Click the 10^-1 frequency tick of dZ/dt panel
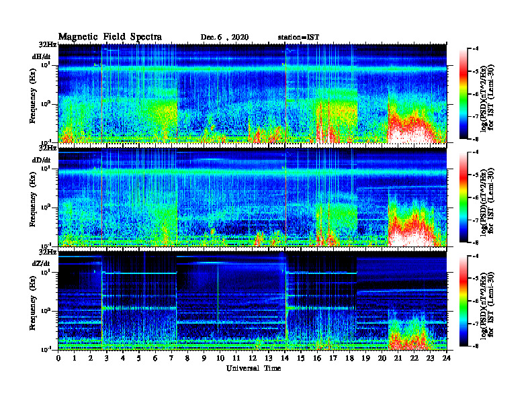The width and height of the screenshot is (532, 411). click(x=45, y=349)
